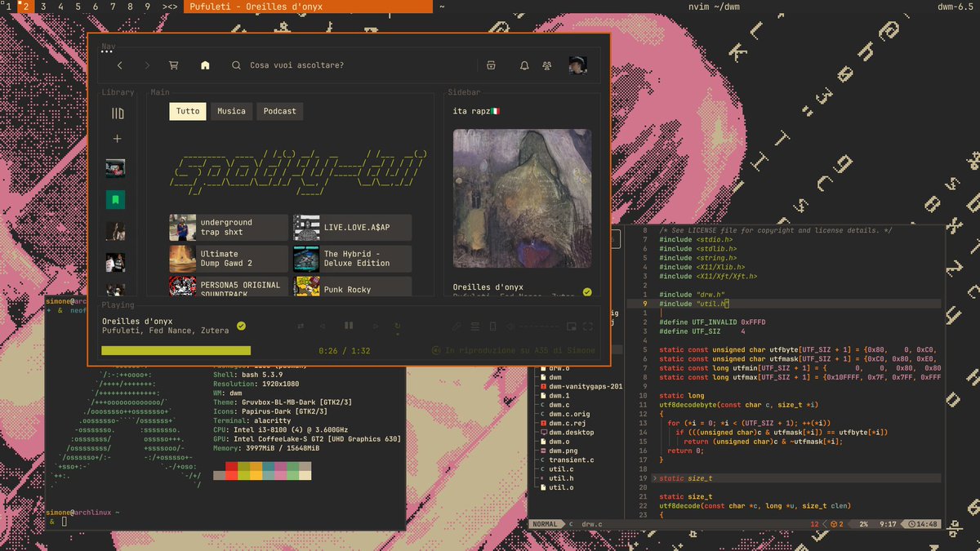Pause the current track
This screenshot has height=551, width=980.
(349, 326)
